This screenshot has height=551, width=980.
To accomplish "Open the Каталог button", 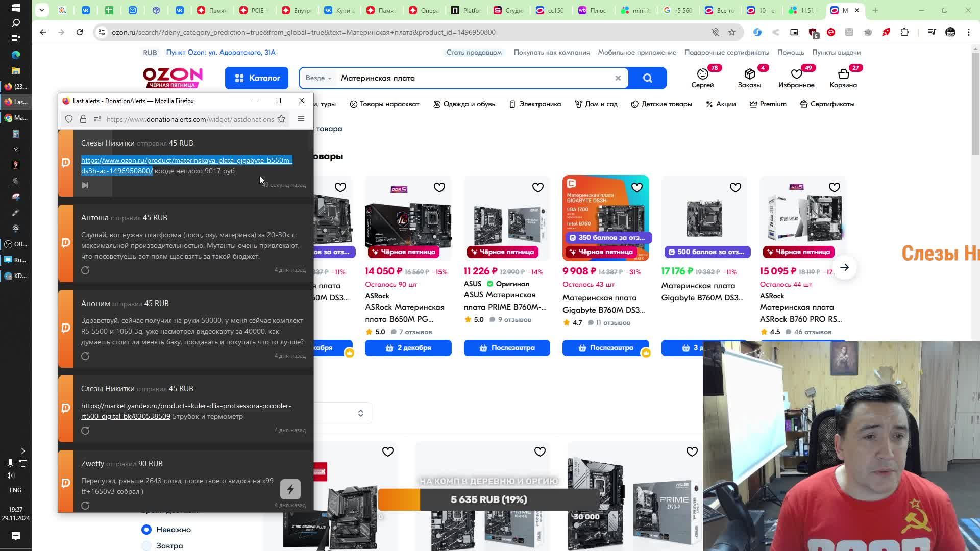I will 256,78.
